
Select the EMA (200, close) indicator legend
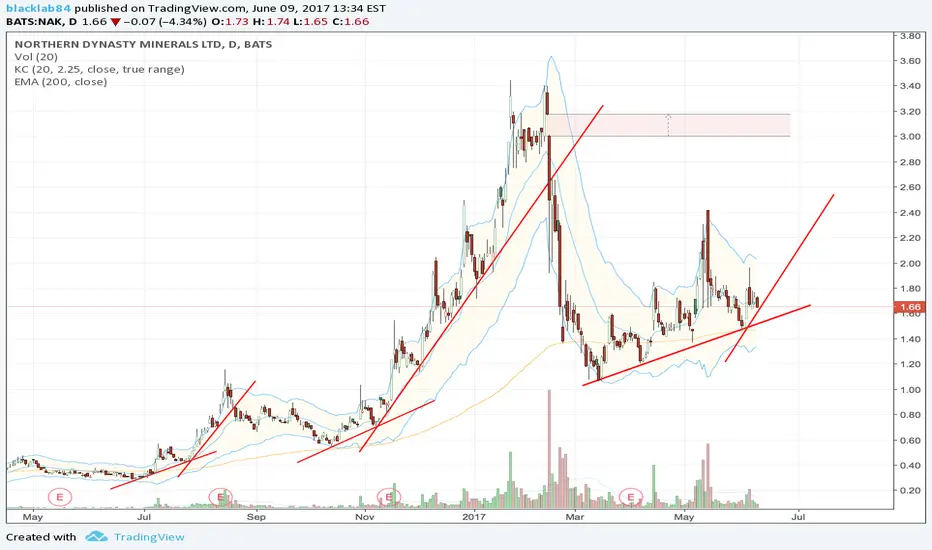(x=61, y=82)
